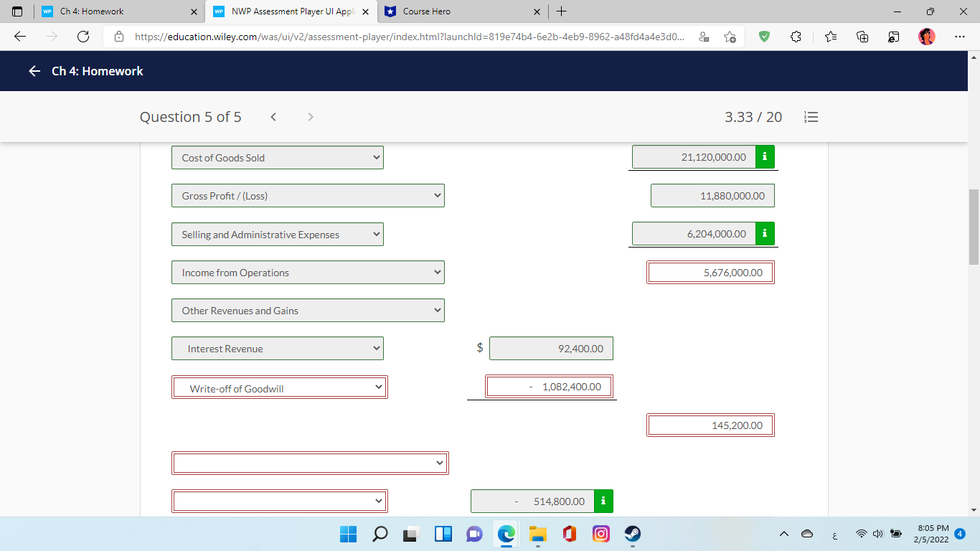Click the browser address bar URL
The width and height of the screenshot is (980, 551).
(409, 37)
